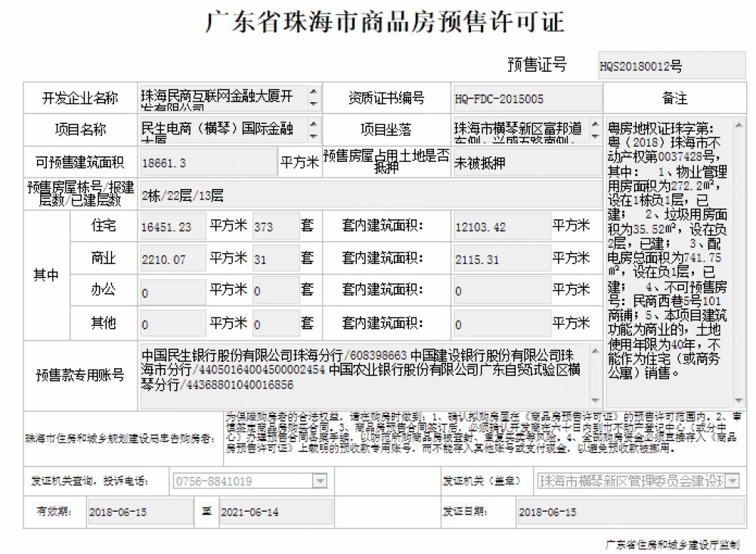Click the 办公 套内建筑面积 field
This screenshot has width=756, height=554.
(502, 291)
